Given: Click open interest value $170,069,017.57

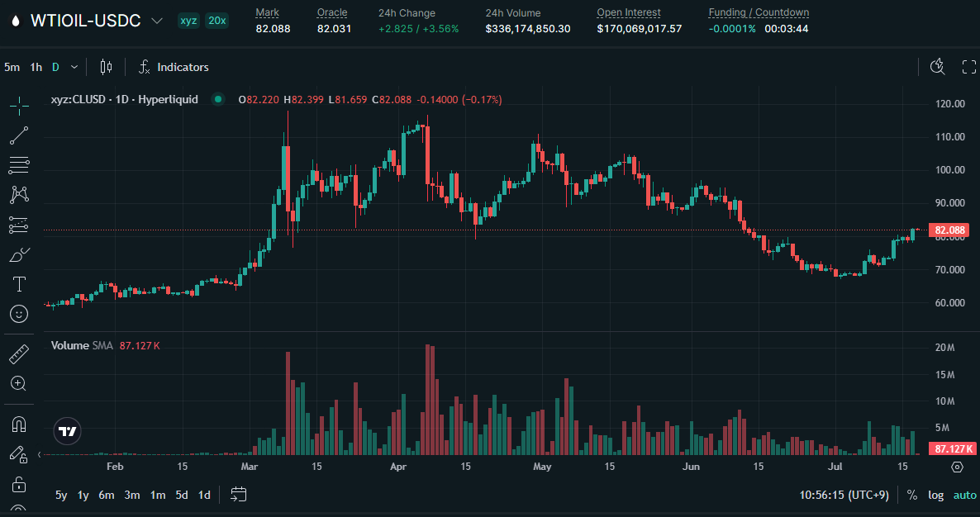Looking at the screenshot, I should tap(640, 29).
